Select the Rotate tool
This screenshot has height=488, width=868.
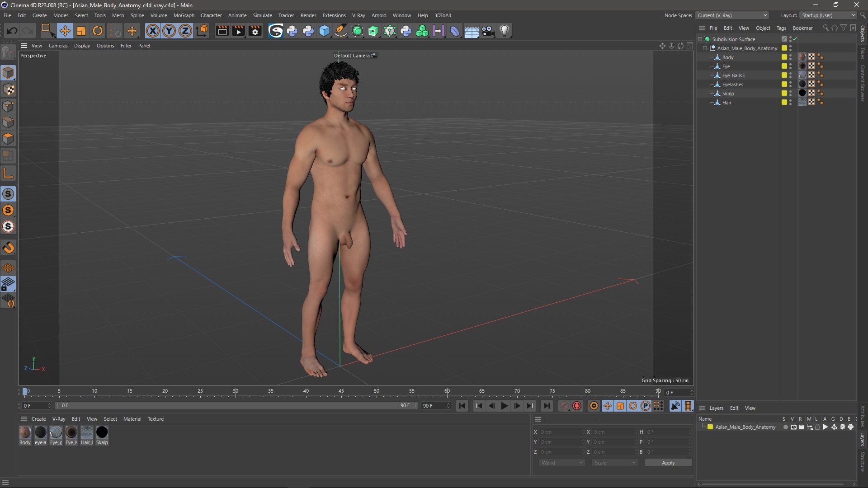(98, 31)
